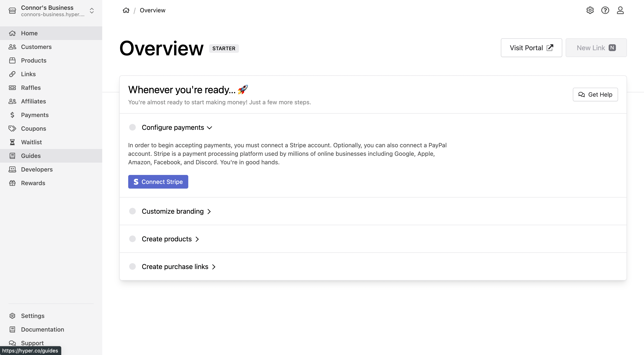
Task: Click the Raffles ticket icon in sidebar
Action: point(12,88)
